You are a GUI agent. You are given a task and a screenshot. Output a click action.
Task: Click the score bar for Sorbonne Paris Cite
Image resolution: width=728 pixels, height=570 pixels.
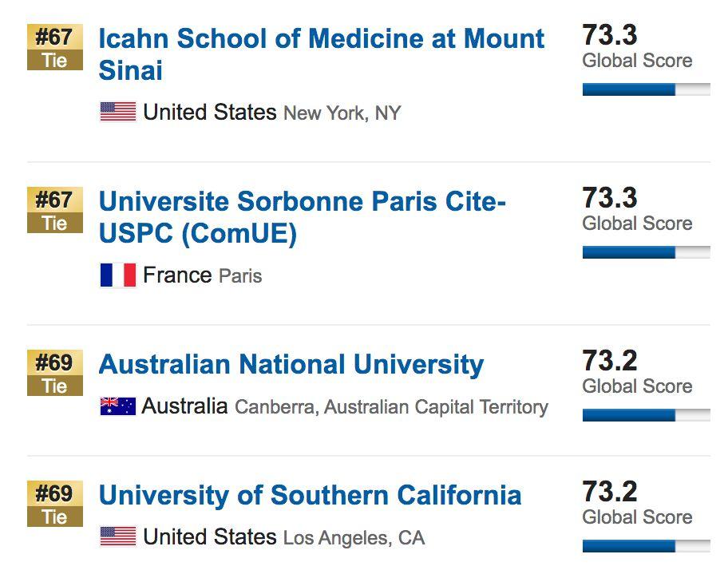[x=646, y=252]
